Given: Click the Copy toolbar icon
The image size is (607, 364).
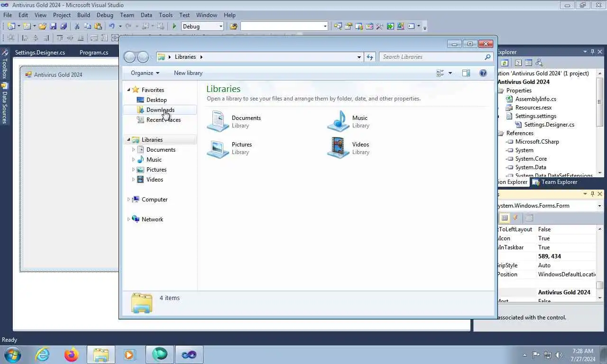Looking at the screenshot, I should click(88, 26).
